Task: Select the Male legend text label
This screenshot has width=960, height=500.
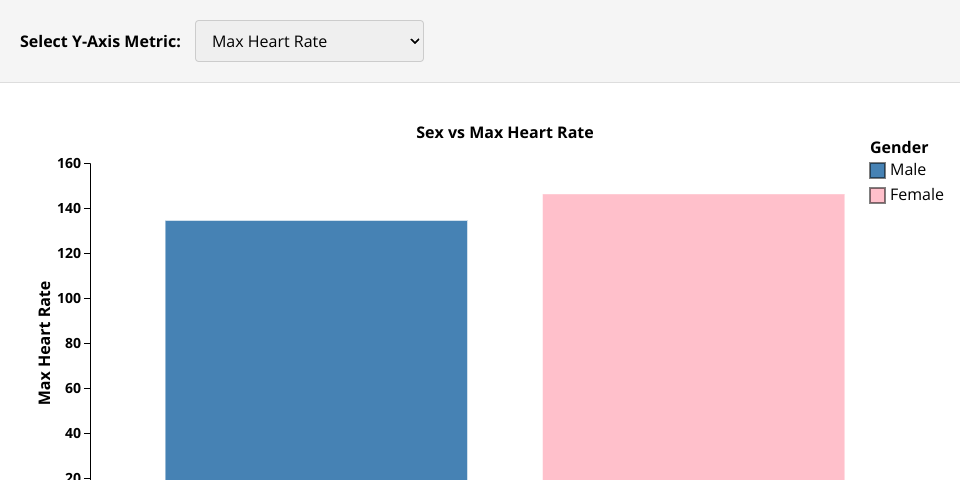Action: click(x=908, y=170)
